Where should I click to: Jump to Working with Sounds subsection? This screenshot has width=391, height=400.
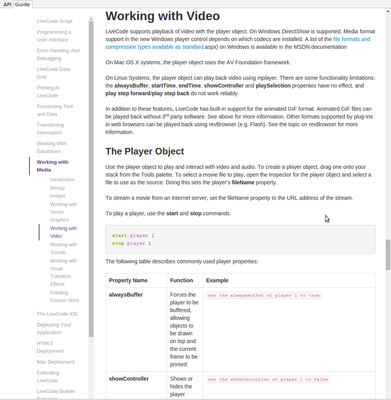coord(63,248)
